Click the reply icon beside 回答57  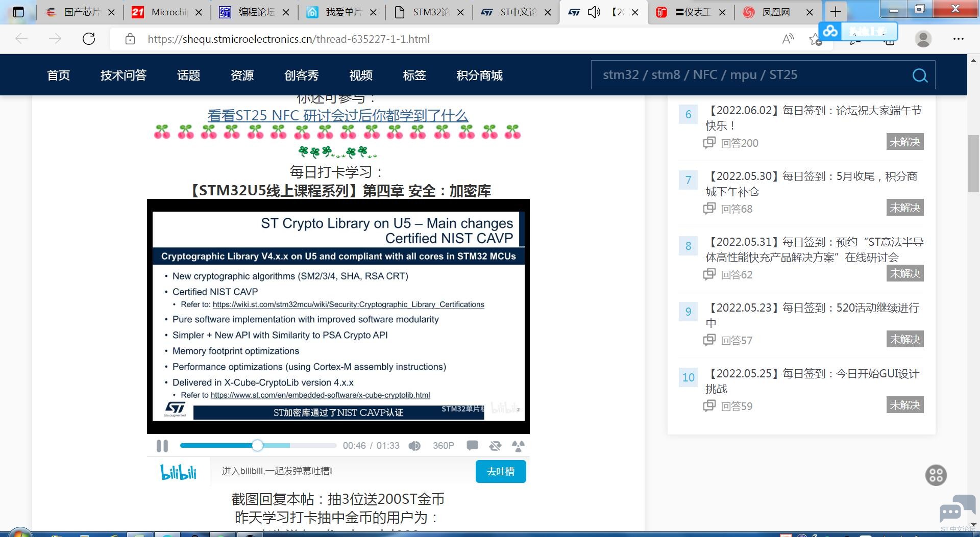[709, 340]
